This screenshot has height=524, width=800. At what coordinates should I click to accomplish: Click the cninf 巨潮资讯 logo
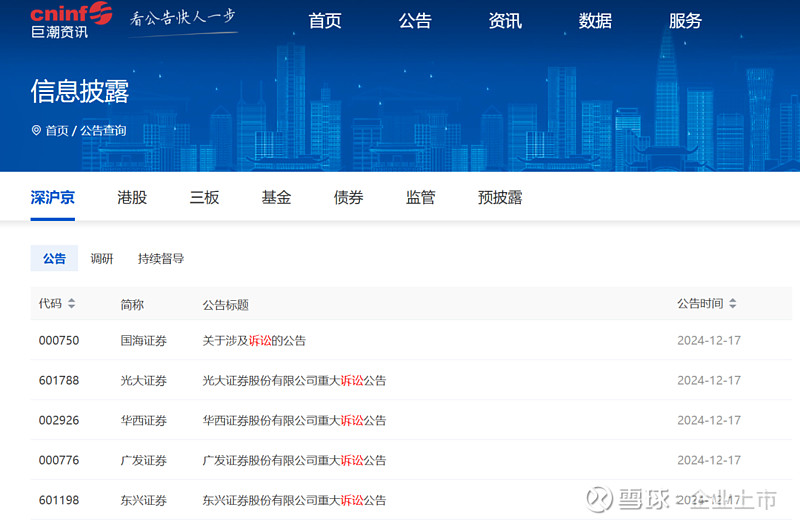(x=71, y=20)
